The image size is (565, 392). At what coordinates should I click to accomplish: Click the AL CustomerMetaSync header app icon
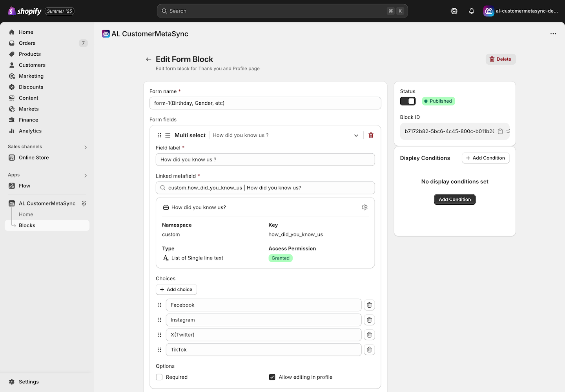[106, 34]
